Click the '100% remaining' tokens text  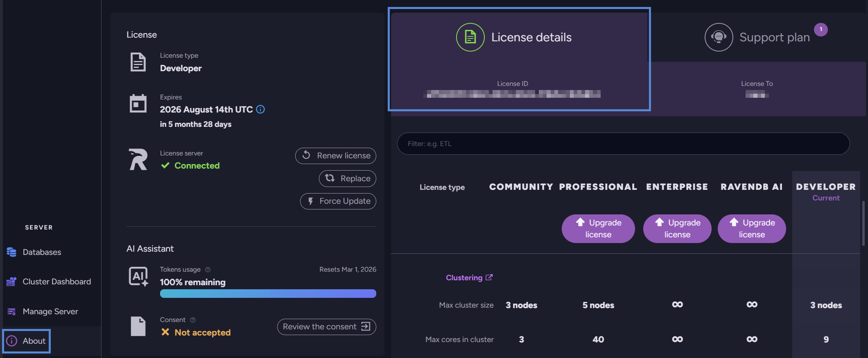[x=192, y=282]
